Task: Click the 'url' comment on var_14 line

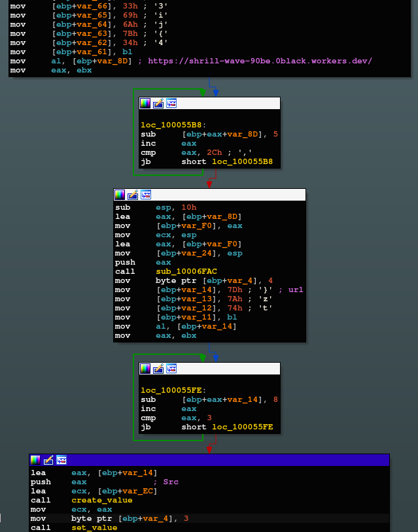Action: click(x=296, y=290)
